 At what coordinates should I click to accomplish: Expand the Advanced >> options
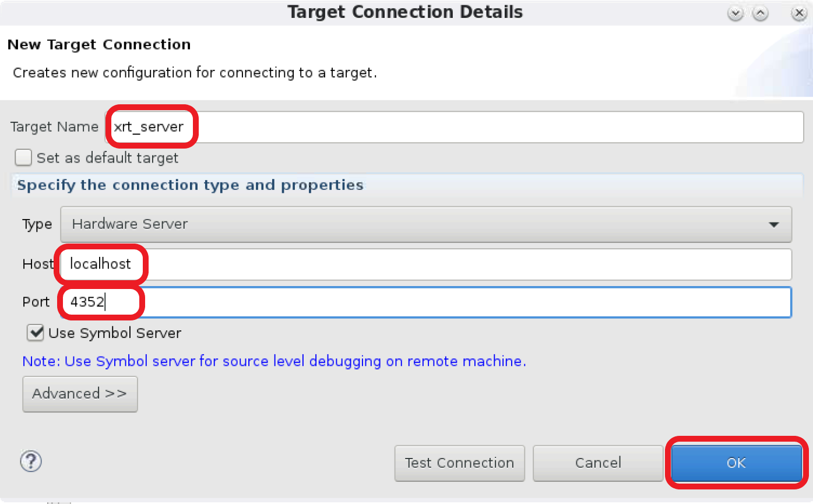(80, 394)
